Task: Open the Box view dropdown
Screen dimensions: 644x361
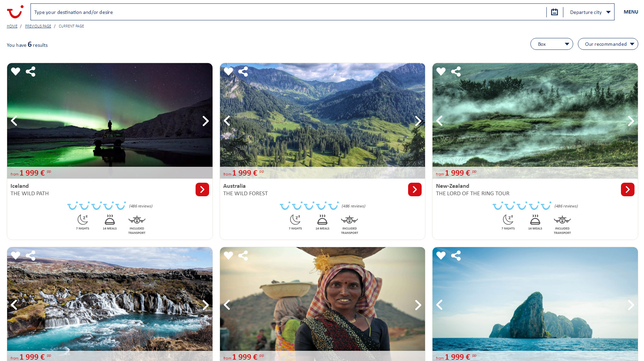Action: (551, 44)
